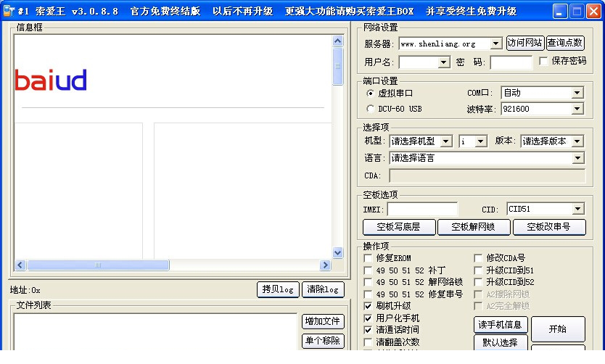Click the scroll-left arrow in the info box
This screenshot has width=605, height=364.
pos(20,265)
